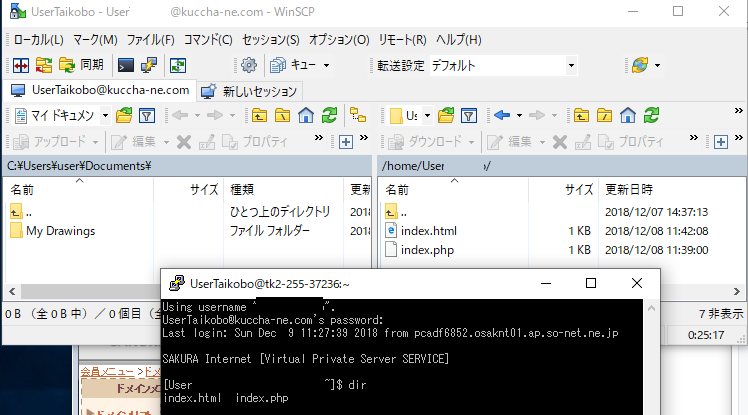Image resolution: width=748 pixels, height=415 pixels.
Task: Open the ヘルプ(H) menu
Action: (458, 40)
